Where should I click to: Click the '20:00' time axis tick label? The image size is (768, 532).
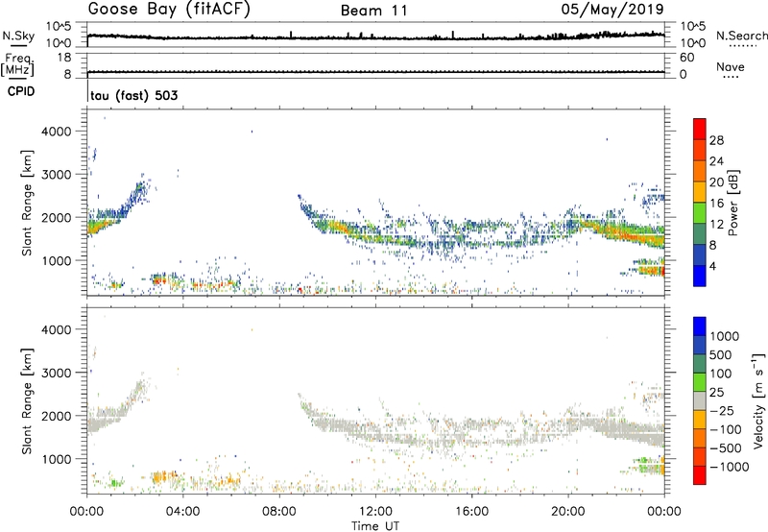[568, 512]
